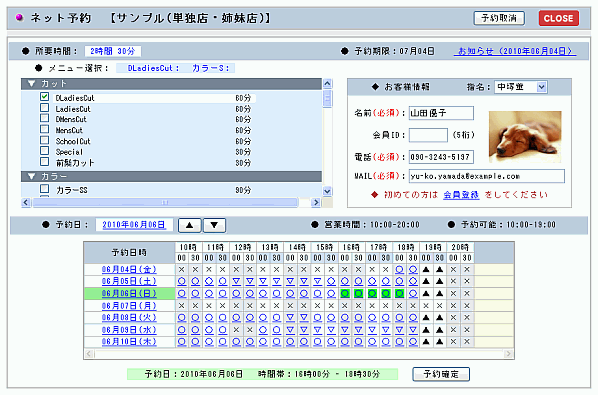This screenshot has height=395, width=598.
Task: Enable the カラーSS checkbox
Action: pos(45,189)
